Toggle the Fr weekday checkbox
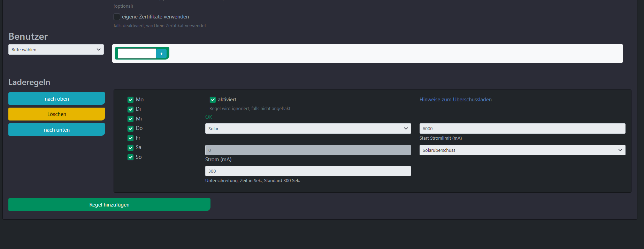This screenshot has height=249, width=644. (131, 138)
